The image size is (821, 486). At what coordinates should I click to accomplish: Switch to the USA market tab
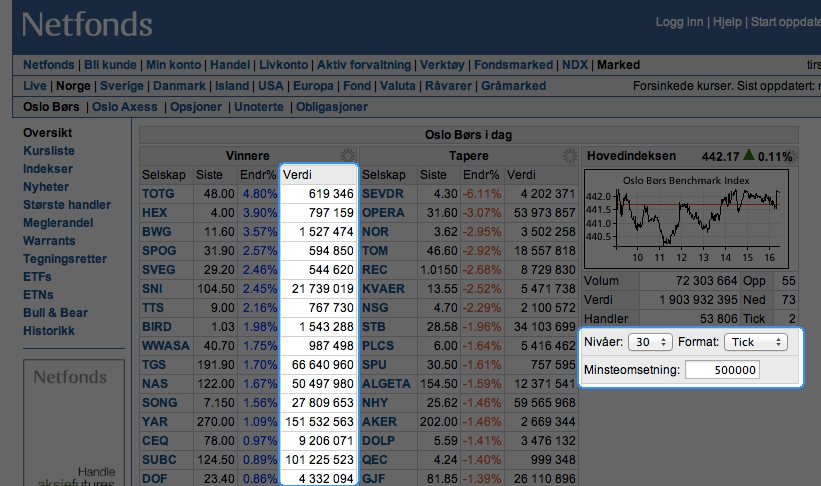point(271,86)
